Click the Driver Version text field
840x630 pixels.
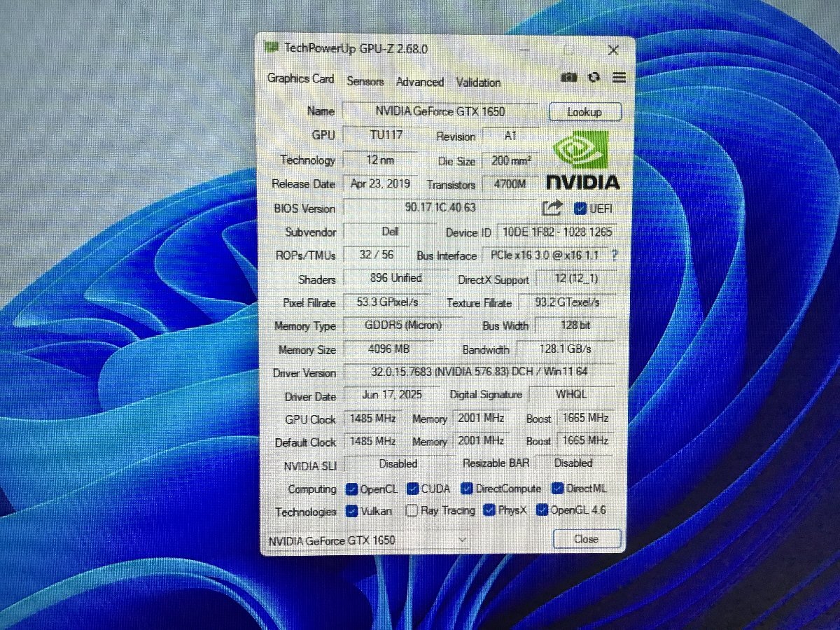click(x=479, y=372)
